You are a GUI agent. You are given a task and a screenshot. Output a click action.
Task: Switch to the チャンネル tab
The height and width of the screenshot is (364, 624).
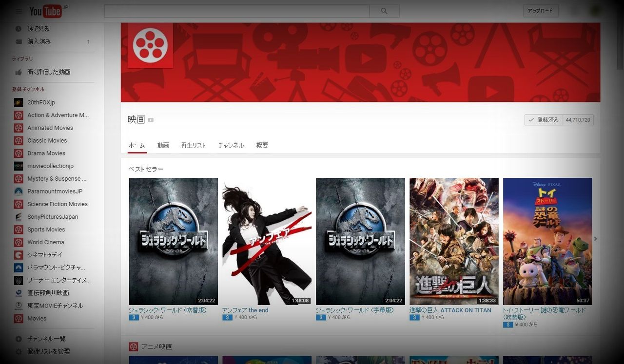tap(231, 145)
